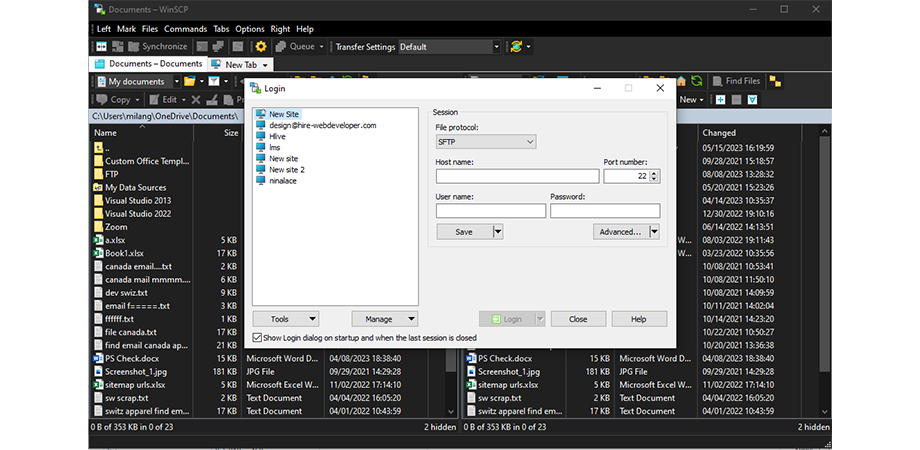Expand the Save button dropdown arrow

click(x=498, y=232)
